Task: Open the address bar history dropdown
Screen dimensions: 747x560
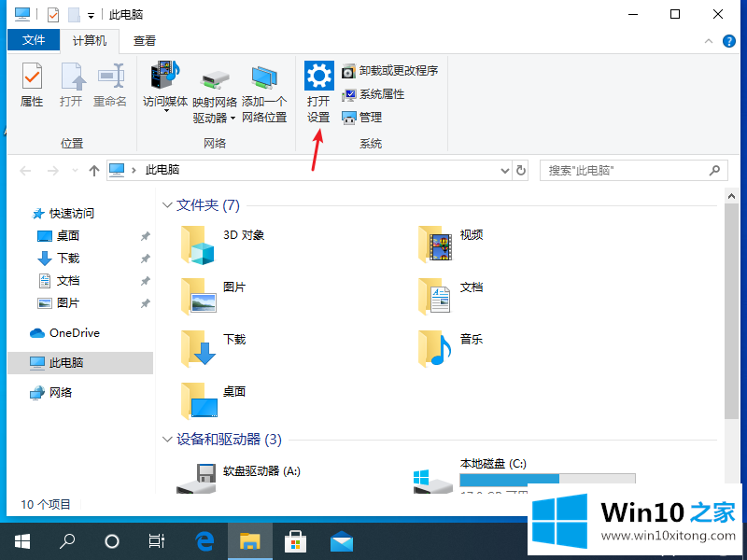Action: pos(503,171)
